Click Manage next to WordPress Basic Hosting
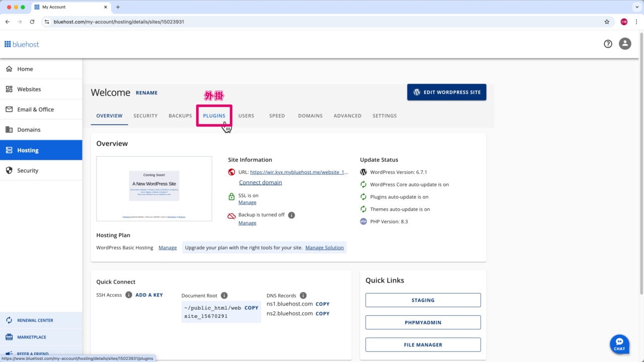644x362 pixels. (168, 247)
